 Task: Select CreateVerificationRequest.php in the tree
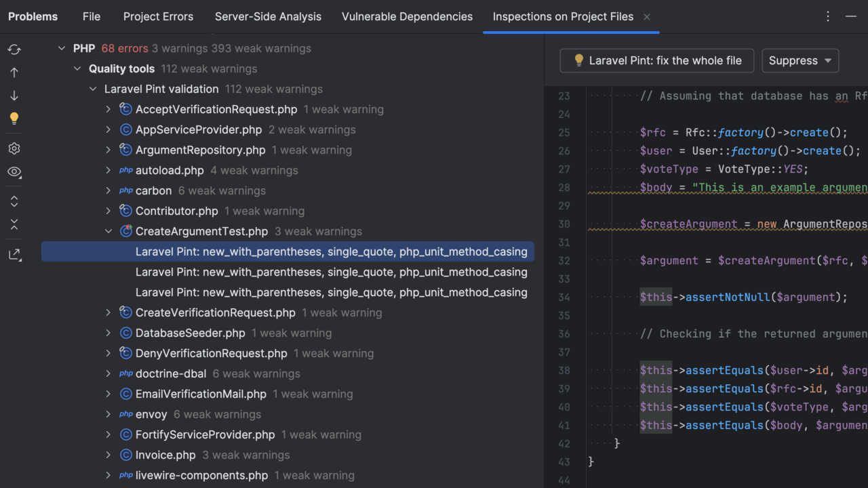[215, 312]
